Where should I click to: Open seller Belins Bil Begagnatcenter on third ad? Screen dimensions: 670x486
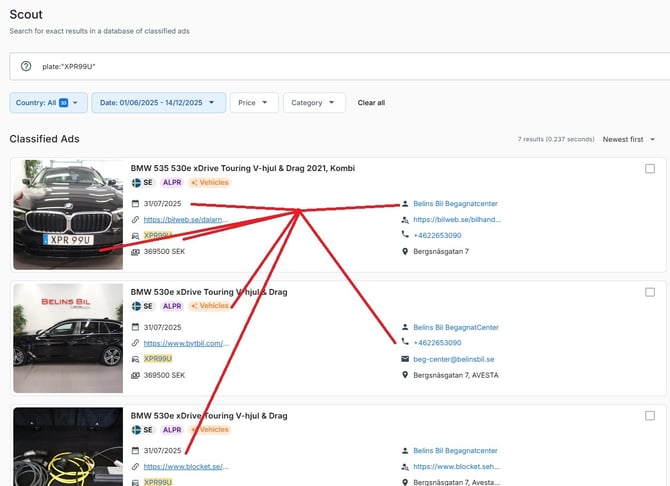(455, 451)
